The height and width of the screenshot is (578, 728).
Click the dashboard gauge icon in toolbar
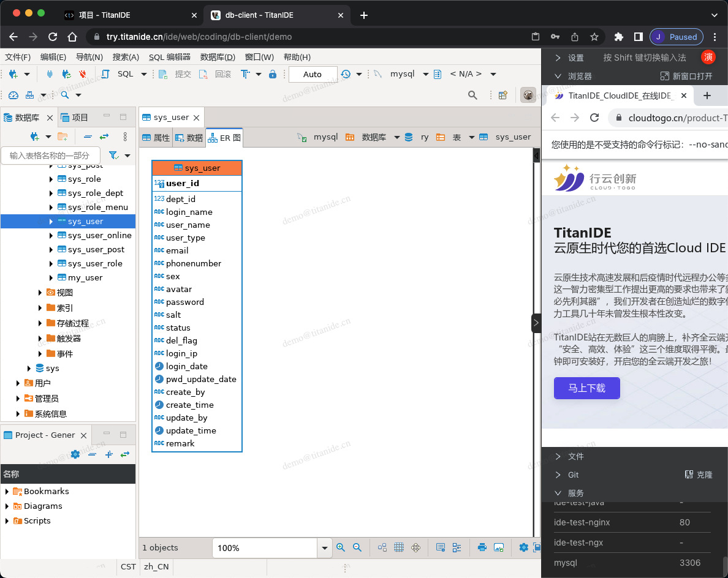click(13, 95)
